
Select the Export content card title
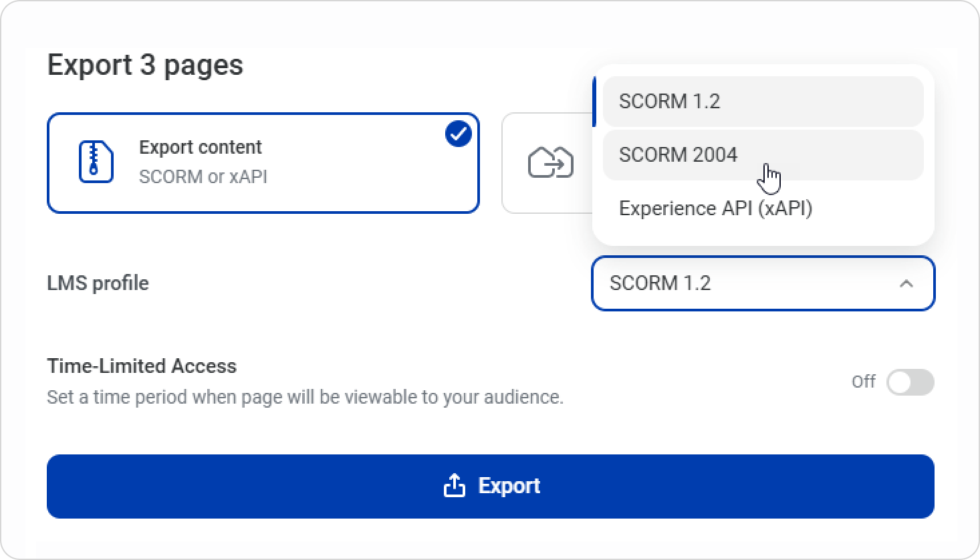point(200,147)
